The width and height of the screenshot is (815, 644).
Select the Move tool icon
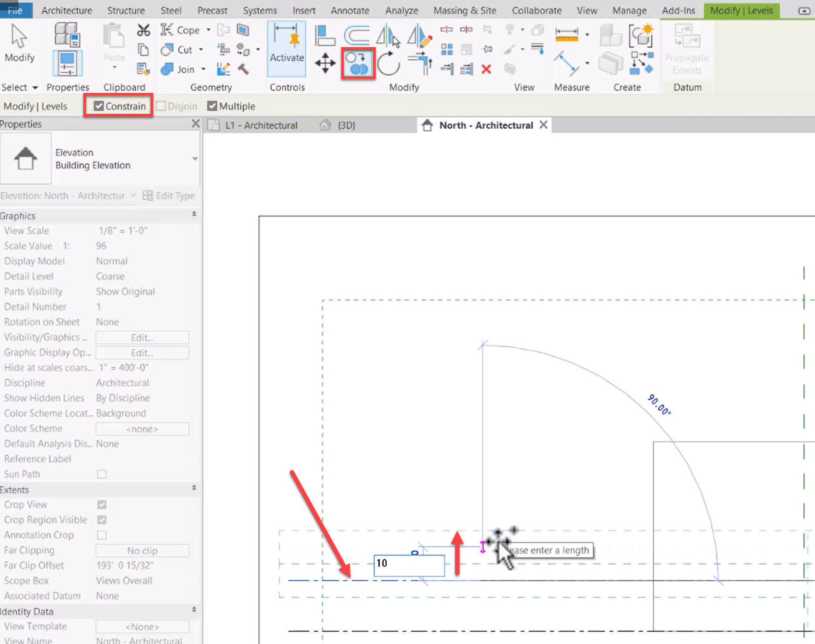coord(325,64)
